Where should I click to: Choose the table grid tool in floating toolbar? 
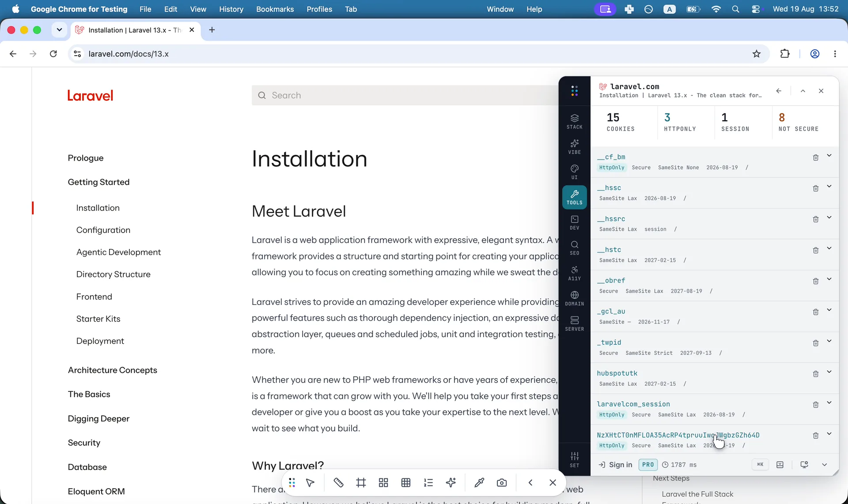coord(406,483)
